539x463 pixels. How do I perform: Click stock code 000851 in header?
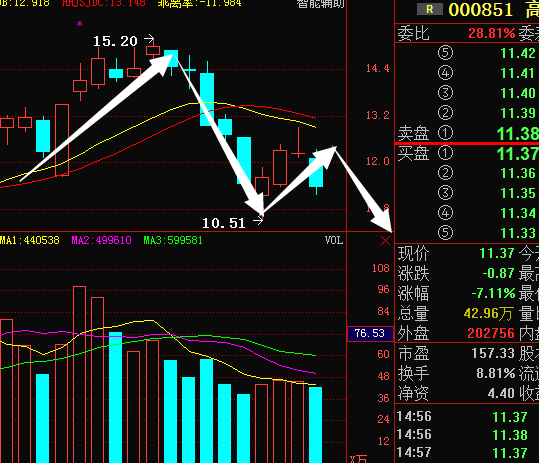pyautogui.click(x=481, y=10)
